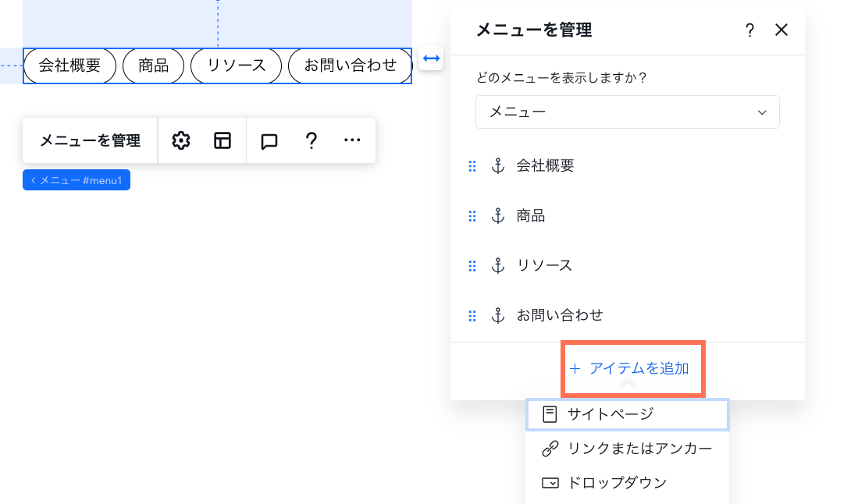Close the メニューを管理 panel
This screenshot has height=504, width=865.
(x=781, y=30)
